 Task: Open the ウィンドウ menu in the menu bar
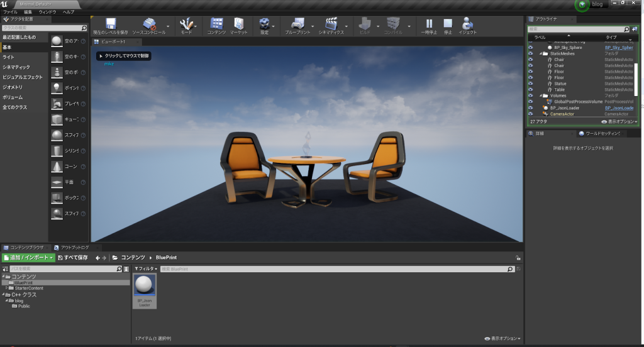coord(47,12)
